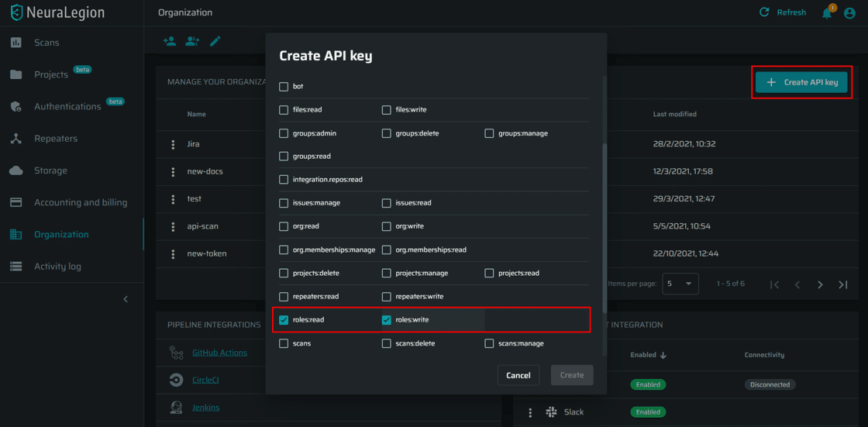Go to the first page

pos(775,284)
